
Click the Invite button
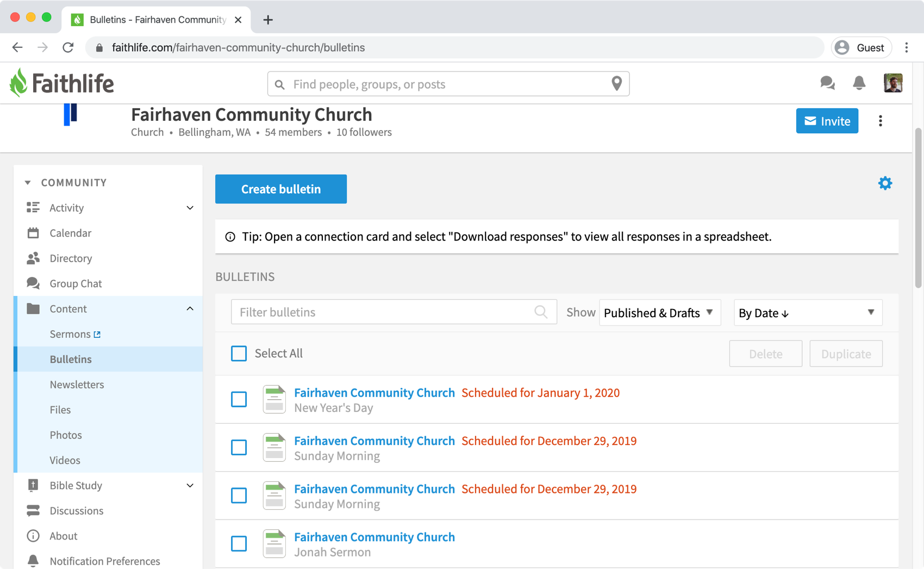click(x=827, y=121)
